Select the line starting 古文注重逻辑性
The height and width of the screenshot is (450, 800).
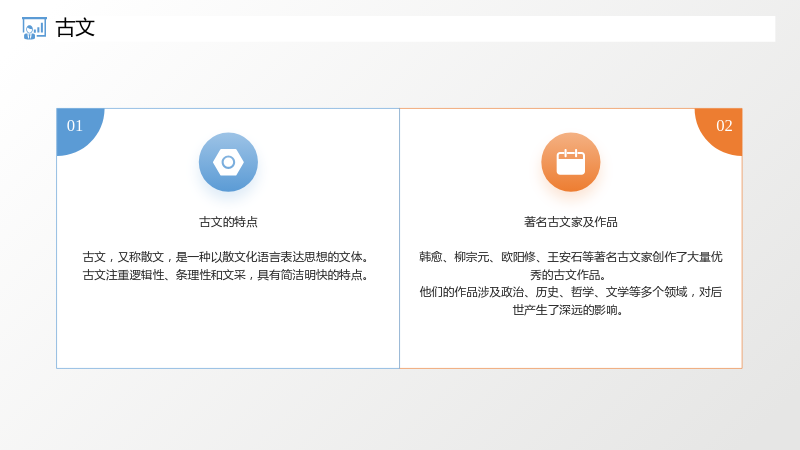pos(226,275)
